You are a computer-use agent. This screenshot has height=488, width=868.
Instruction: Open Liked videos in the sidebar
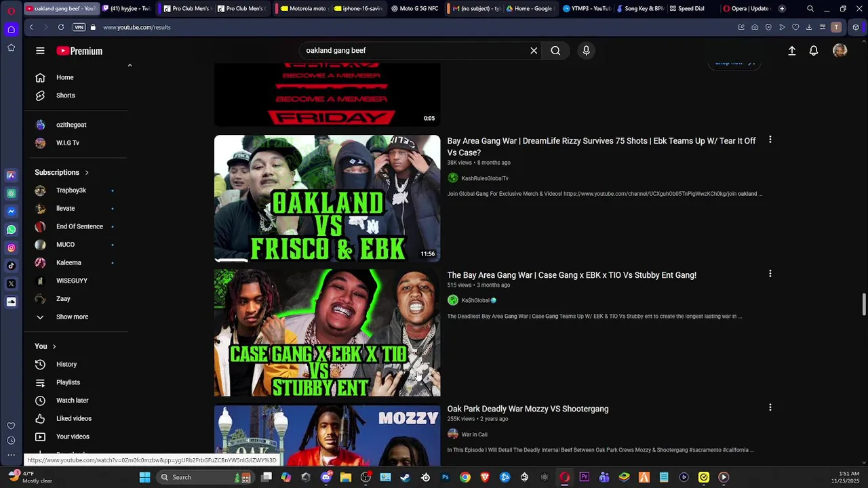point(75,419)
